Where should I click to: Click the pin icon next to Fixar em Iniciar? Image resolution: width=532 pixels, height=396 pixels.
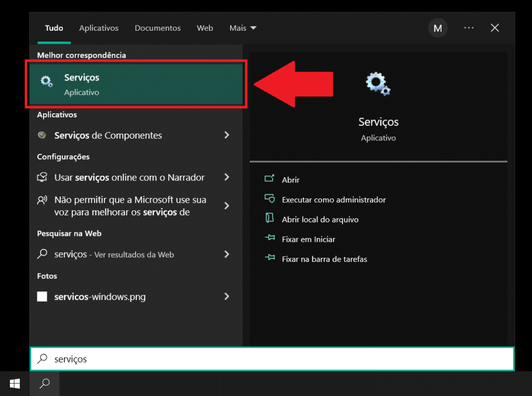(x=270, y=238)
